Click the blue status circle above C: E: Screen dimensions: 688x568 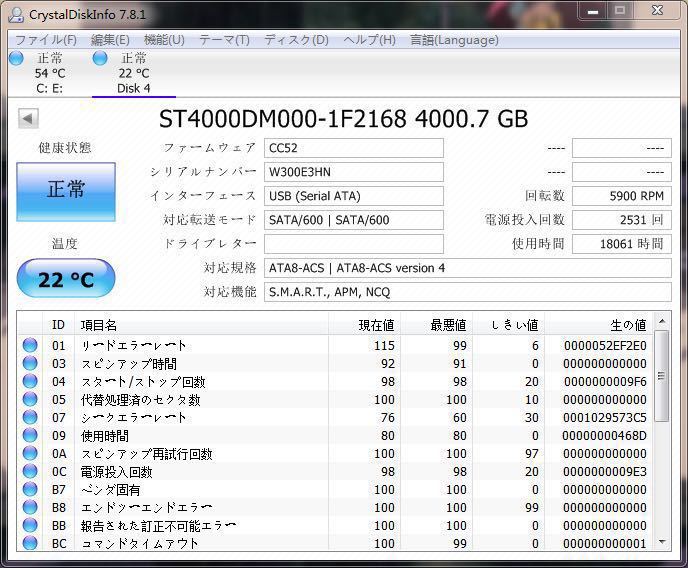[17, 58]
